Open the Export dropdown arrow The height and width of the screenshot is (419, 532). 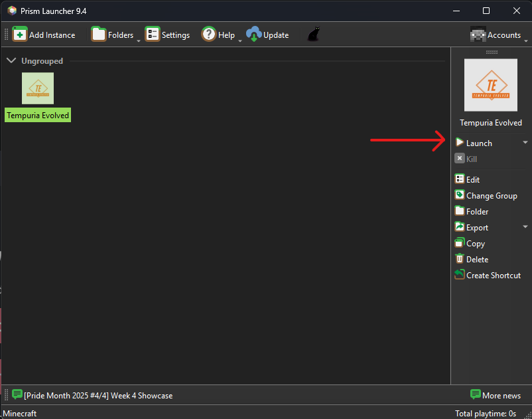[525, 226]
